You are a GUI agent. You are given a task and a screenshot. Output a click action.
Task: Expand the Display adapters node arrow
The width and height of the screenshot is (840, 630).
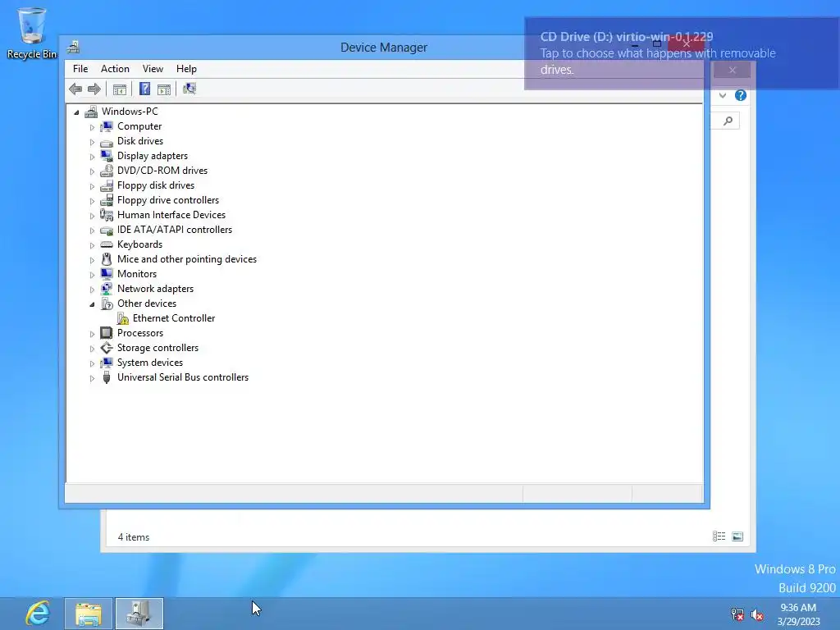pyautogui.click(x=92, y=157)
